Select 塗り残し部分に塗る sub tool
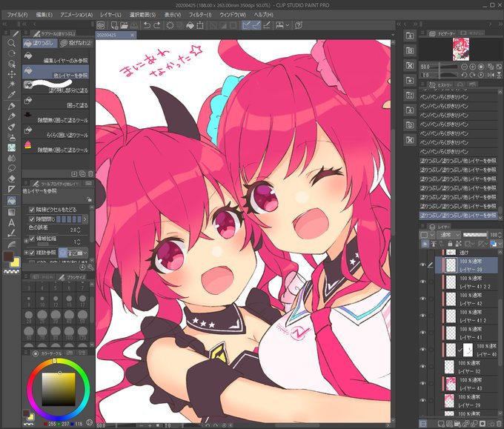 pyautogui.click(x=56, y=87)
